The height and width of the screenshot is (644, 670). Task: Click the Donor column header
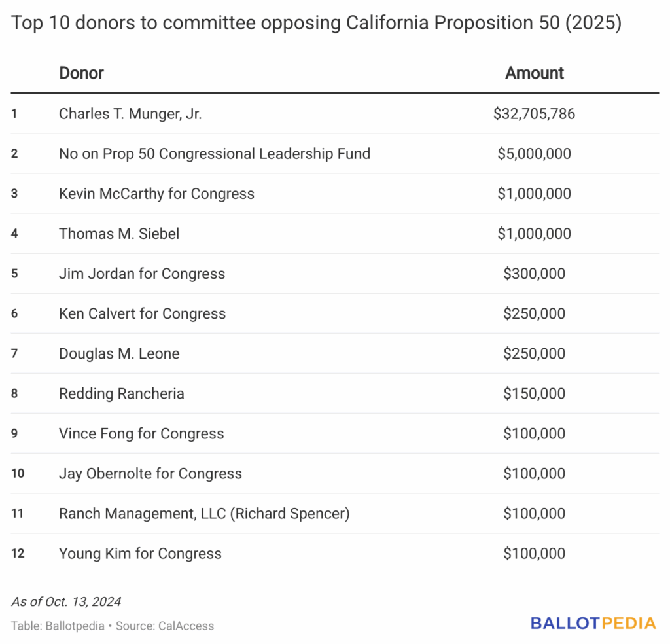[x=81, y=73]
